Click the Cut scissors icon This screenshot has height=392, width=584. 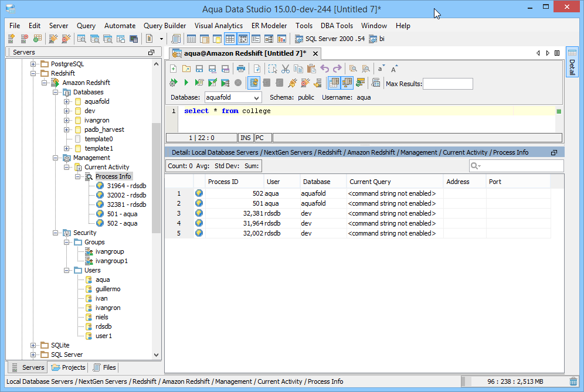286,69
